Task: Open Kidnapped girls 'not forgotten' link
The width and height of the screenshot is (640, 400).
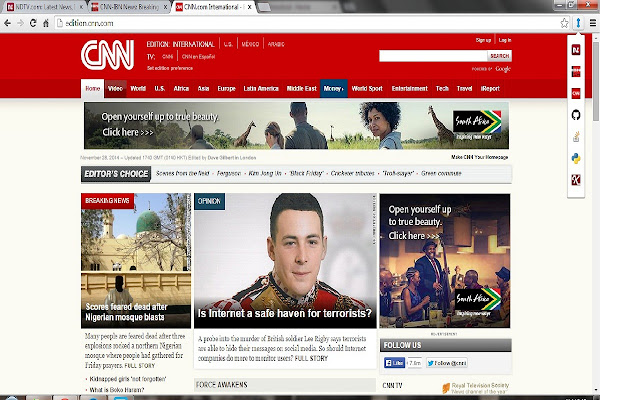Action: (x=128, y=379)
